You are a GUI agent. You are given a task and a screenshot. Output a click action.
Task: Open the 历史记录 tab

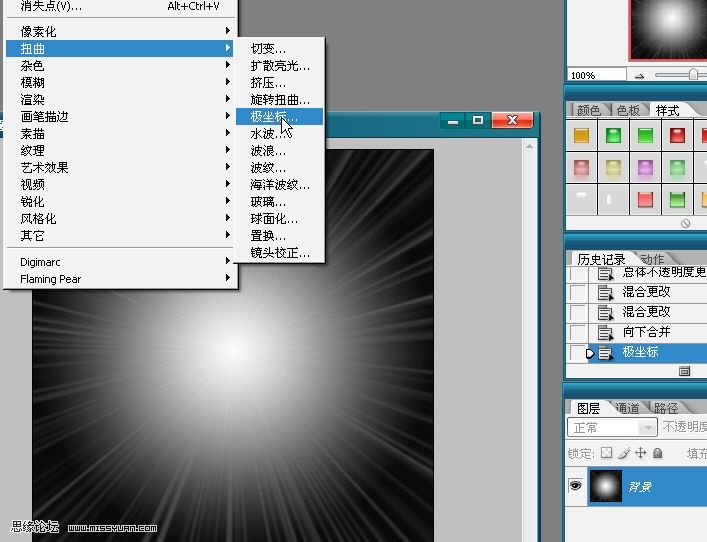[601, 259]
